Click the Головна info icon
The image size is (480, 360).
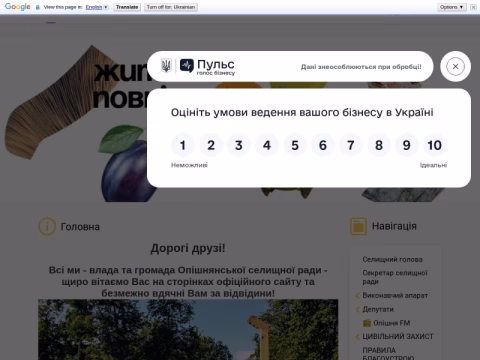47,227
